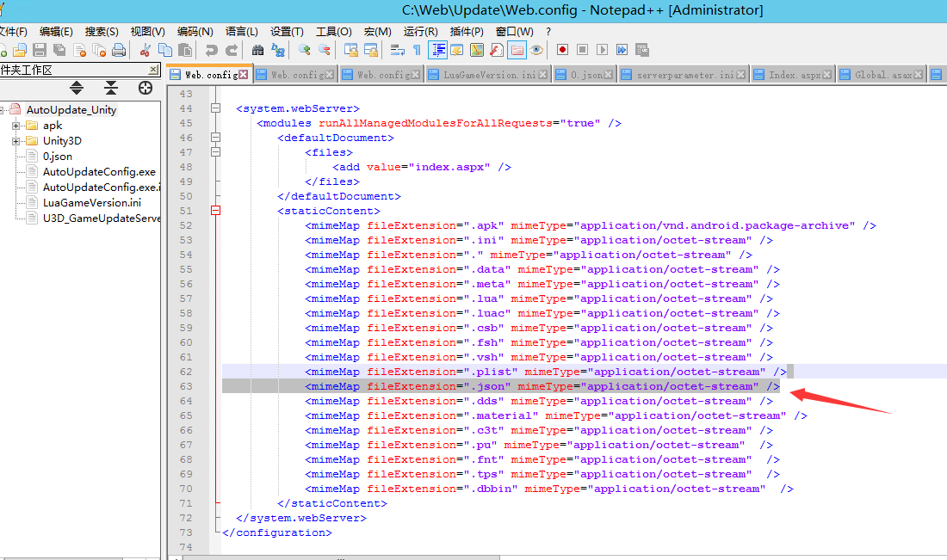
Task: Open Find with the binoculars icon
Action: [x=257, y=50]
